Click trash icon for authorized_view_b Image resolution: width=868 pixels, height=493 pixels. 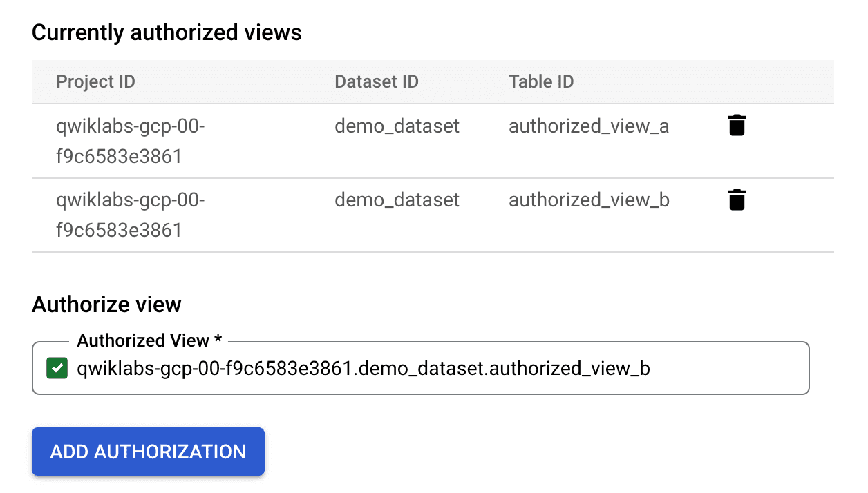tap(737, 200)
